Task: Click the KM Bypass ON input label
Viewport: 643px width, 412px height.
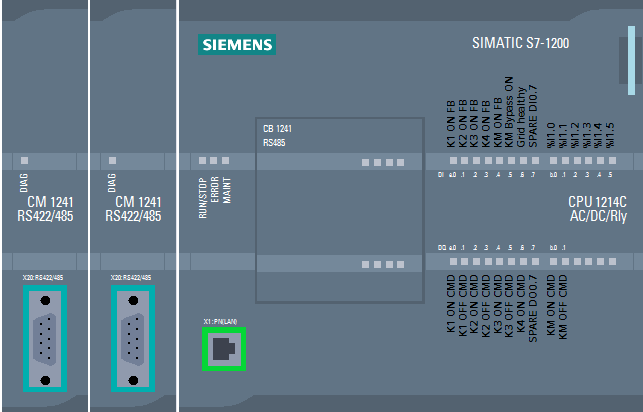Action: [x=509, y=112]
